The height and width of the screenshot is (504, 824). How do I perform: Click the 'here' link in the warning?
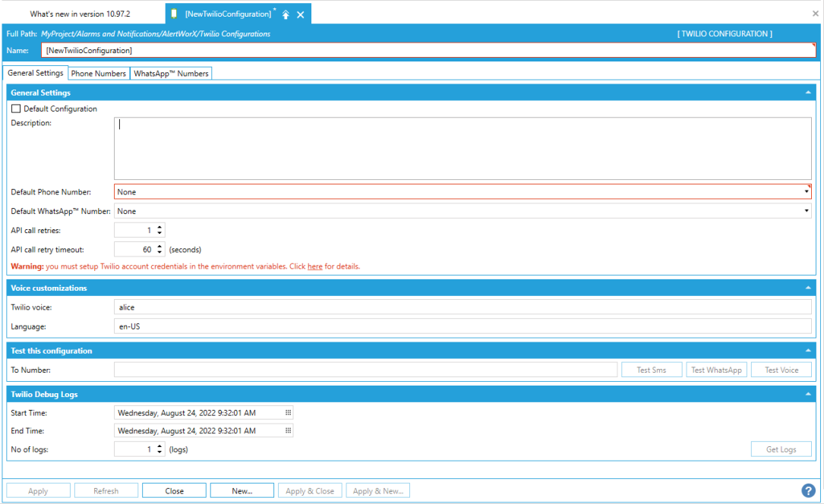tap(314, 266)
